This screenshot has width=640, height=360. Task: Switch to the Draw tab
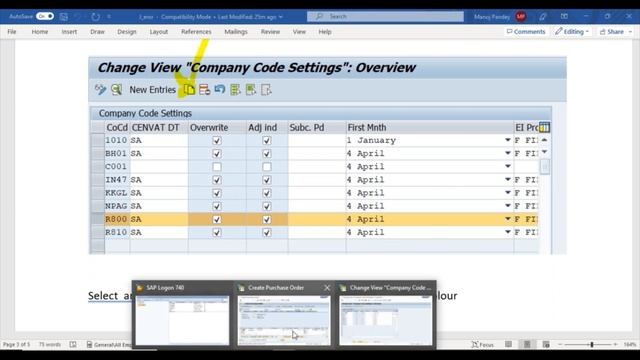tap(97, 31)
